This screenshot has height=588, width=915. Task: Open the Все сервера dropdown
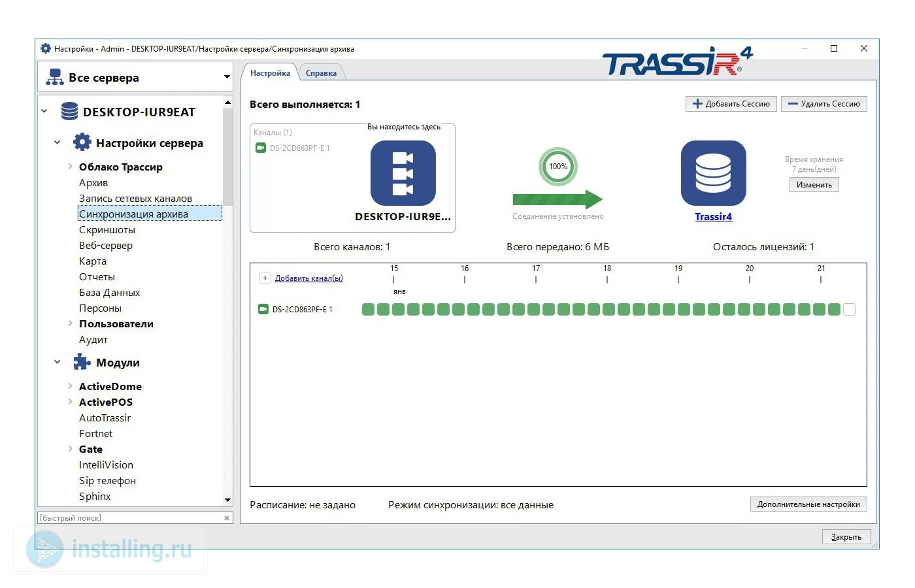tap(227, 77)
